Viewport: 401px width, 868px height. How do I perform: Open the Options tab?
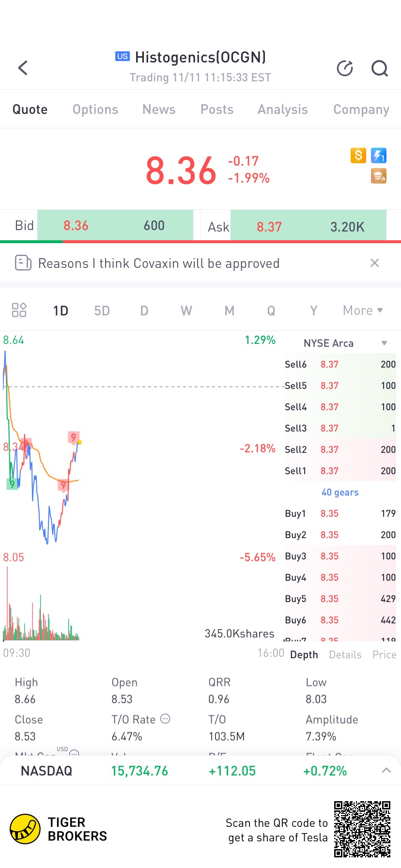(x=95, y=109)
